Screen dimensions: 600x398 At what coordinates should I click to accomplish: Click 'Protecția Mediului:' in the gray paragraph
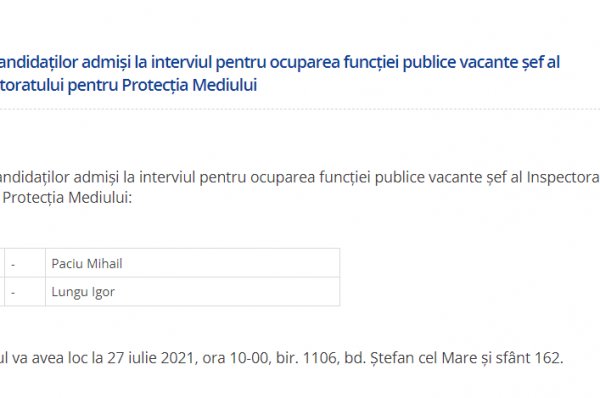pos(67,198)
